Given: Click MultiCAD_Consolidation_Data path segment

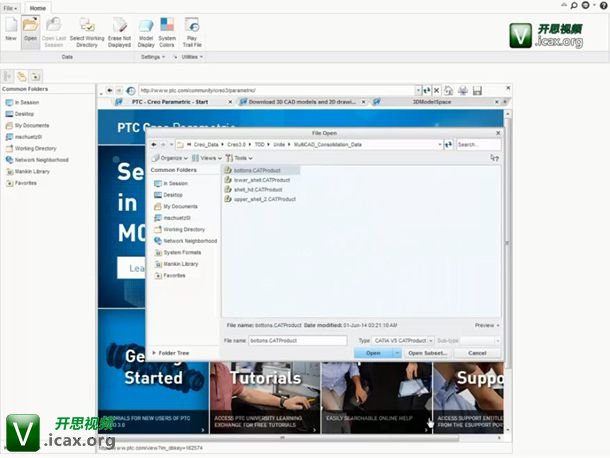Looking at the screenshot, I should [x=328, y=144].
